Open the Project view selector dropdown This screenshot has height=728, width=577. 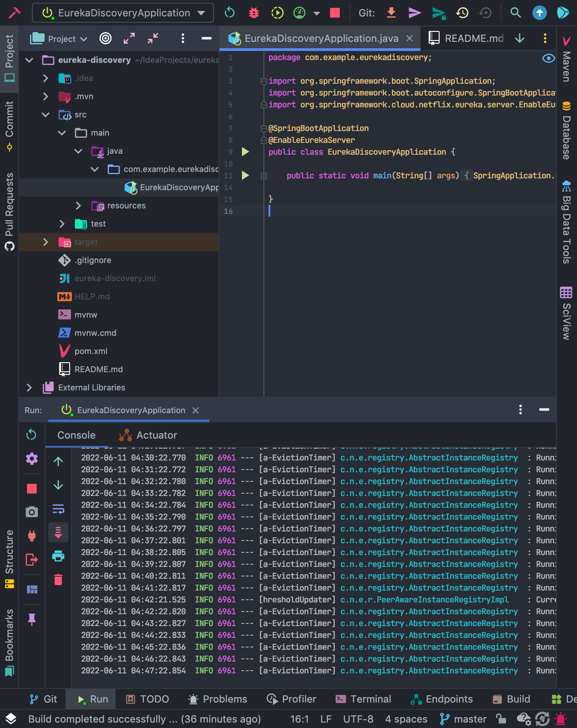click(x=59, y=39)
